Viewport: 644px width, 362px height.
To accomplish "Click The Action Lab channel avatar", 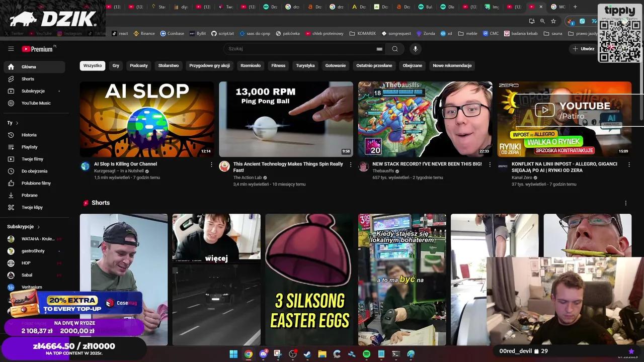I will click(224, 166).
